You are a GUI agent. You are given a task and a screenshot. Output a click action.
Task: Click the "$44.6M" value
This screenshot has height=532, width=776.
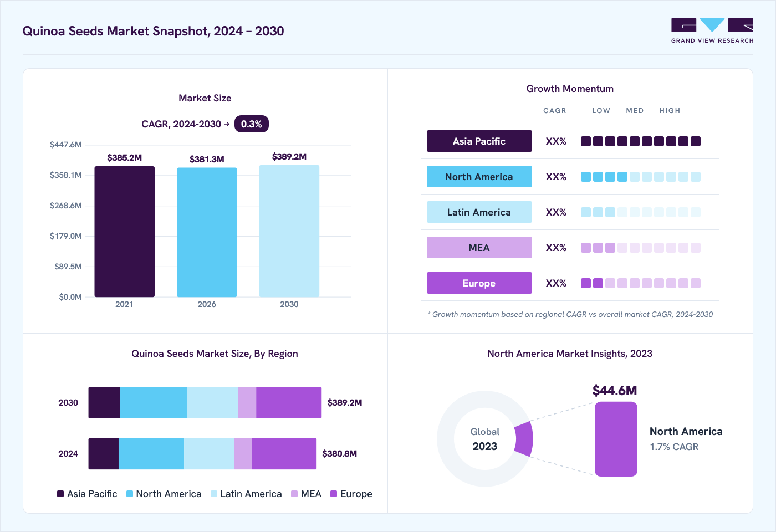click(615, 391)
